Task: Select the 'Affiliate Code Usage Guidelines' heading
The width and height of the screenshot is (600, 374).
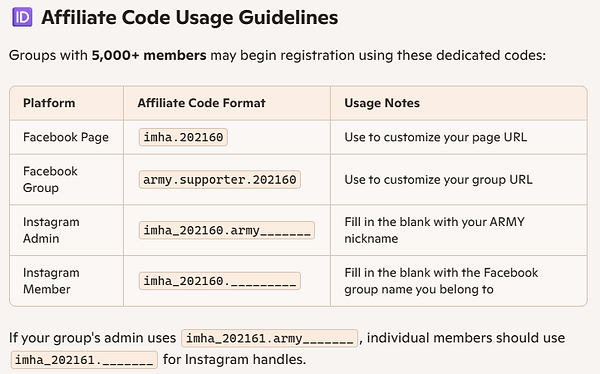Action: pyautogui.click(x=189, y=18)
